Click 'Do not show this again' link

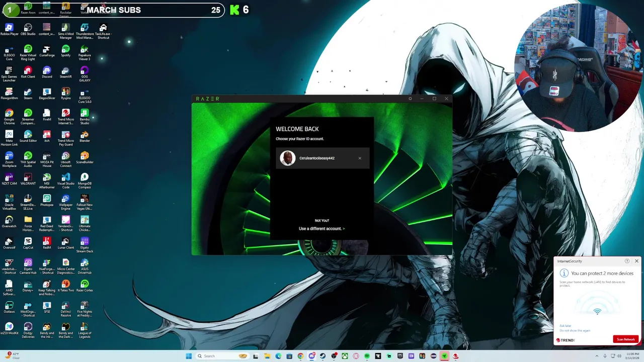[x=575, y=330]
